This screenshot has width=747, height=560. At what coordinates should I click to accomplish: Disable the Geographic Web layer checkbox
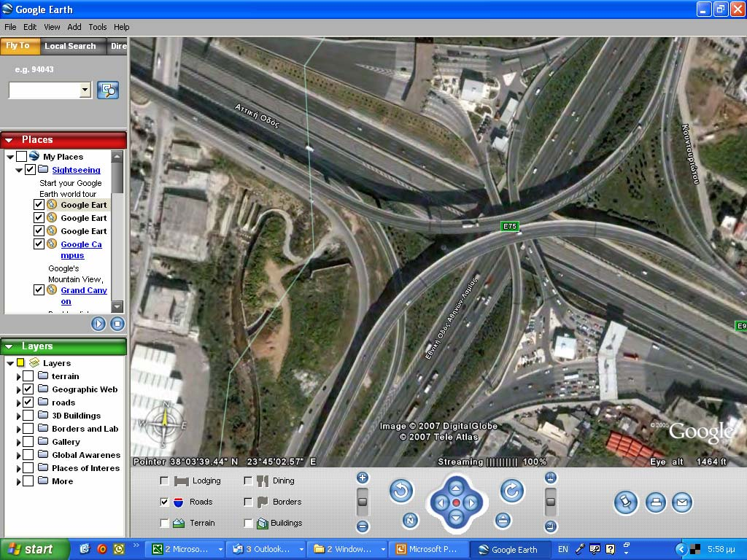28,389
